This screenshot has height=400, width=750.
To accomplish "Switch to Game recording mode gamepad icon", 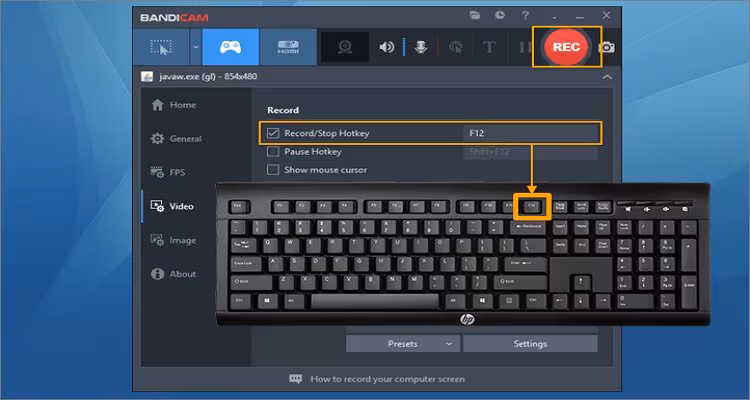I will click(231, 47).
